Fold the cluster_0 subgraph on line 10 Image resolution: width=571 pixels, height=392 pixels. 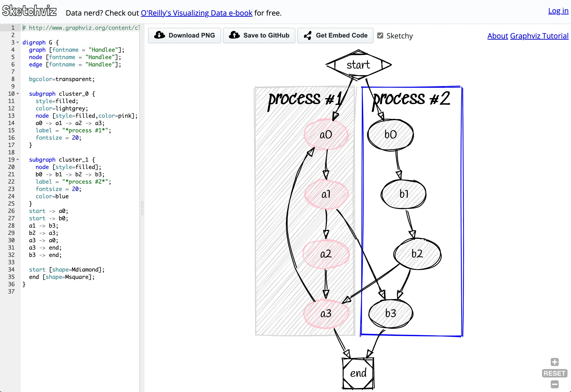(18, 94)
